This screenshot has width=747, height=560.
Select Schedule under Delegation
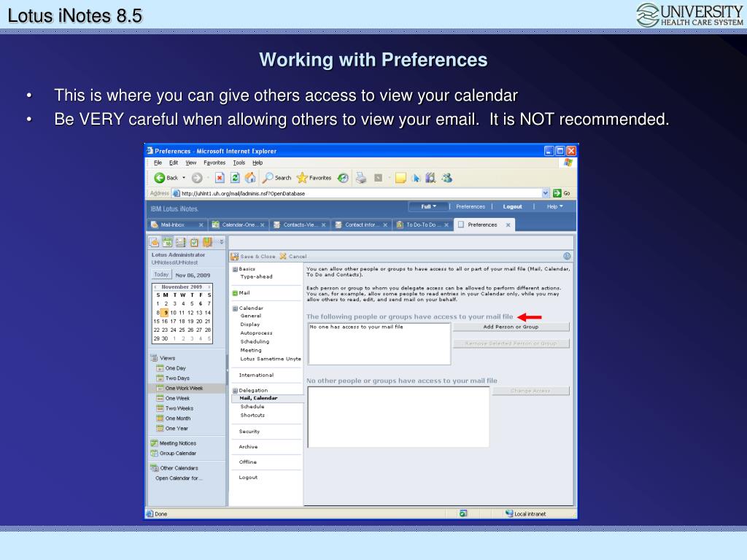tap(252, 407)
